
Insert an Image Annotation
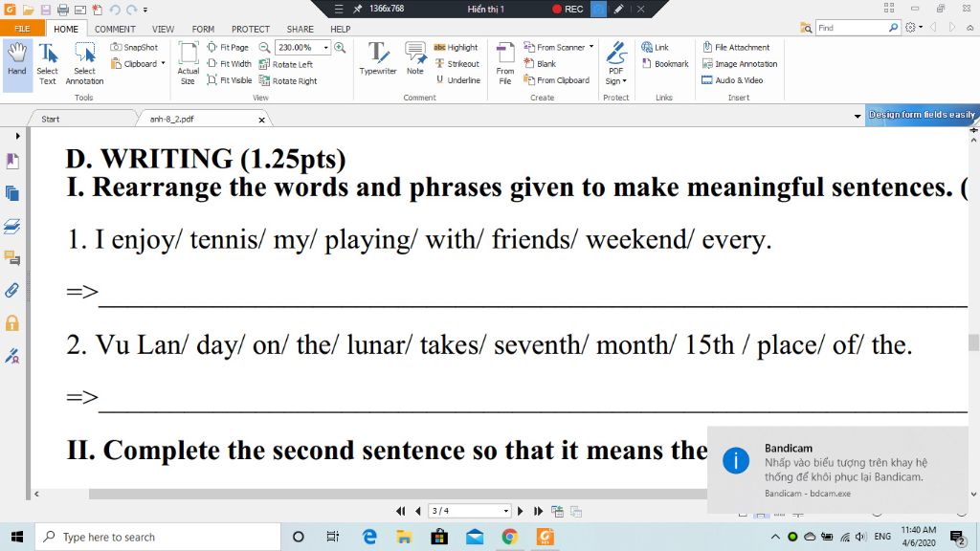(x=740, y=64)
